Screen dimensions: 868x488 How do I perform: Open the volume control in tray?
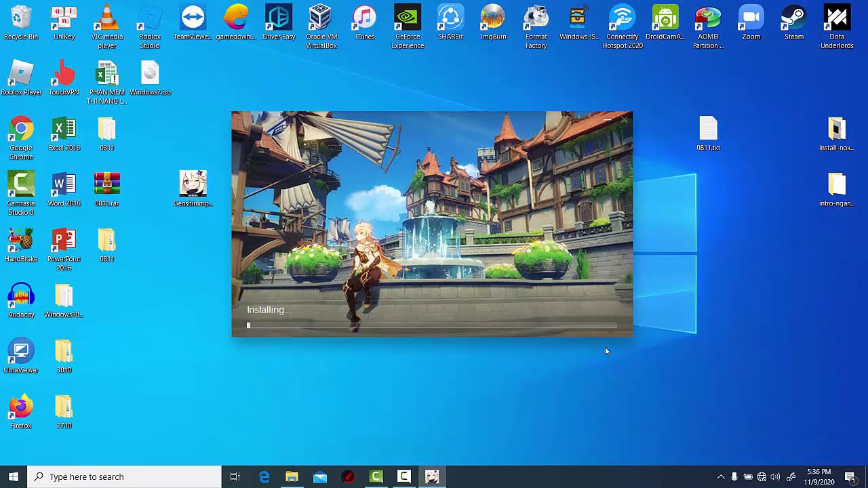click(775, 476)
